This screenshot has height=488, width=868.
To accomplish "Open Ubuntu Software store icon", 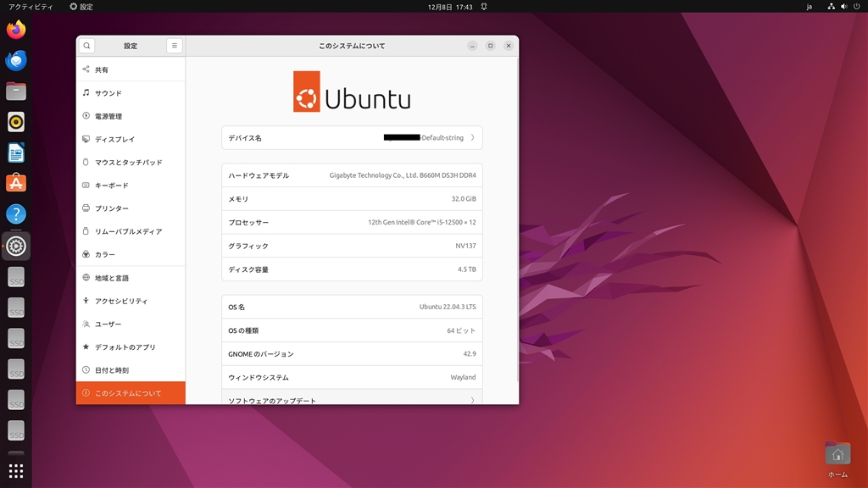I will pyautogui.click(x=16, y=183).
